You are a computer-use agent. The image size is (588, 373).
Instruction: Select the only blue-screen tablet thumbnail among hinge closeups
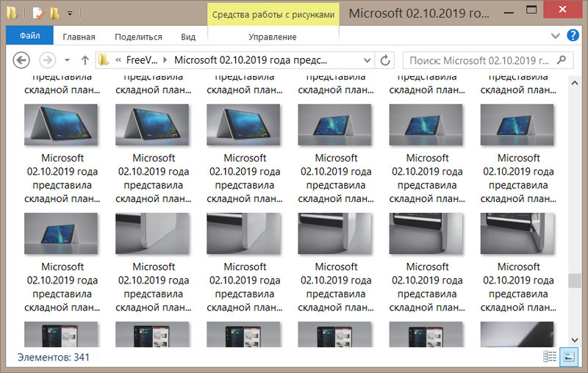tap(61, 233)
